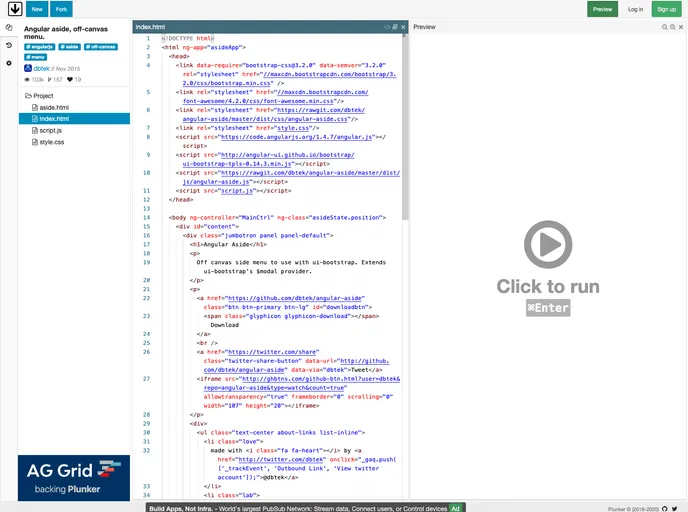Open dbtek author profile link

(x=41, y=68)
